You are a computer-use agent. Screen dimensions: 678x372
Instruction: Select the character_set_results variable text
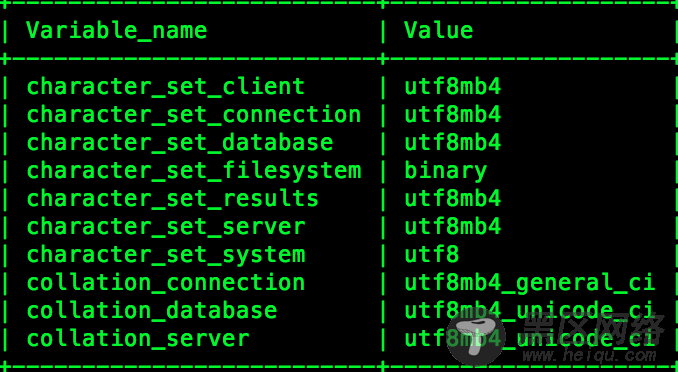pyautogui.click(x=173, y=199)
